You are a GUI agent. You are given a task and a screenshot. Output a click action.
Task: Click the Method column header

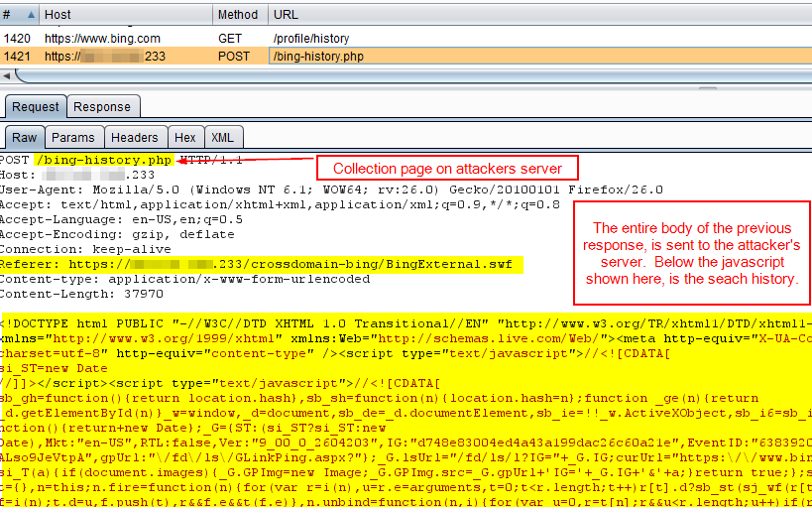point(241,15)
